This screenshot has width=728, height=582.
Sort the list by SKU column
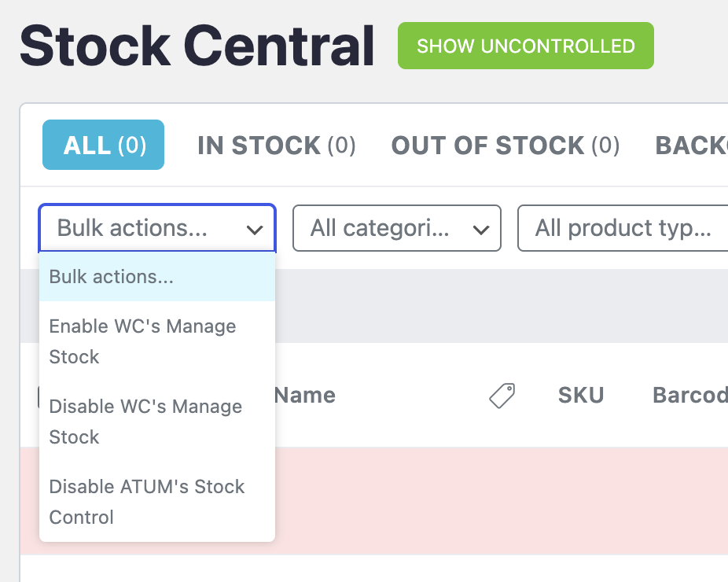point(580,396)
